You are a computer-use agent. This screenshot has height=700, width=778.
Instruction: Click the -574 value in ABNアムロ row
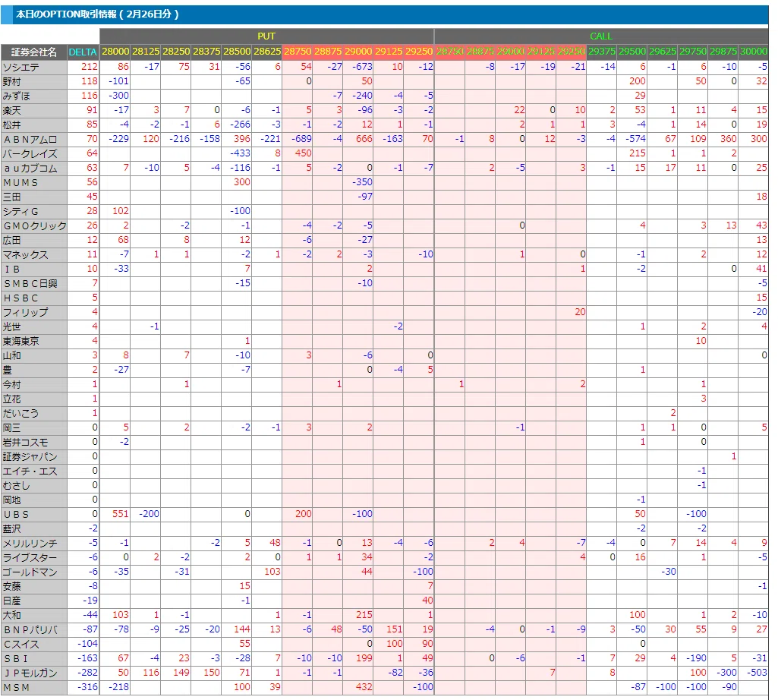(635, 138)
